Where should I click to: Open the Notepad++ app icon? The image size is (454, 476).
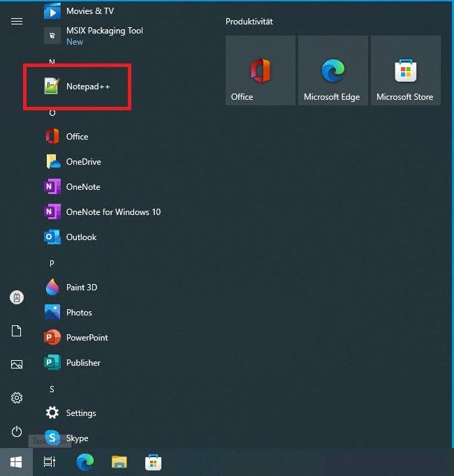52,87
